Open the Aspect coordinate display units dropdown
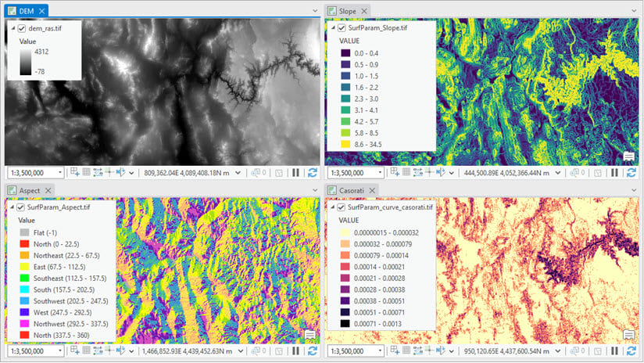The image size is (644, 363). (x=241, y=351)
